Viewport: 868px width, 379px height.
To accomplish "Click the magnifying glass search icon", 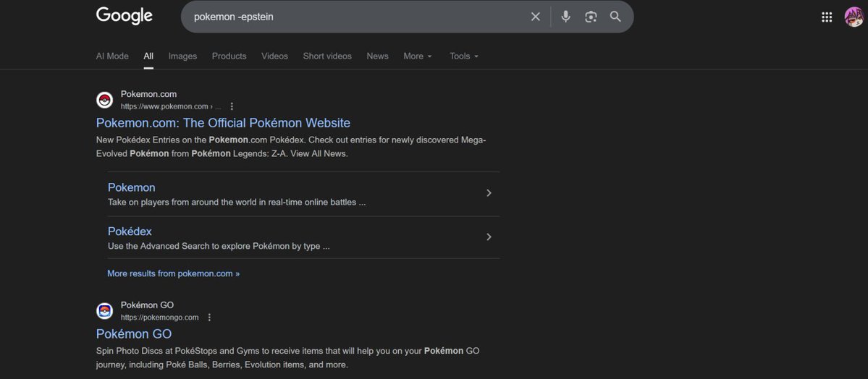I will 615,17.
